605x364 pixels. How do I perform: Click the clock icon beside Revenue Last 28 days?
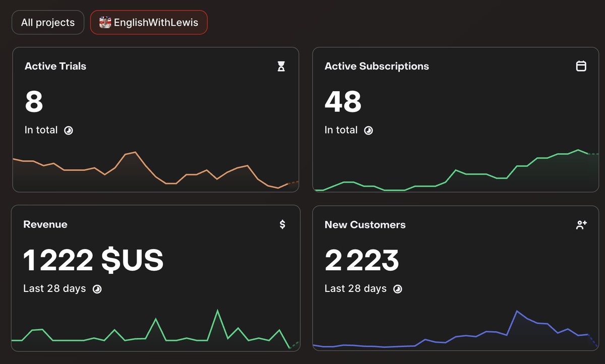click(x=97, y=289)
